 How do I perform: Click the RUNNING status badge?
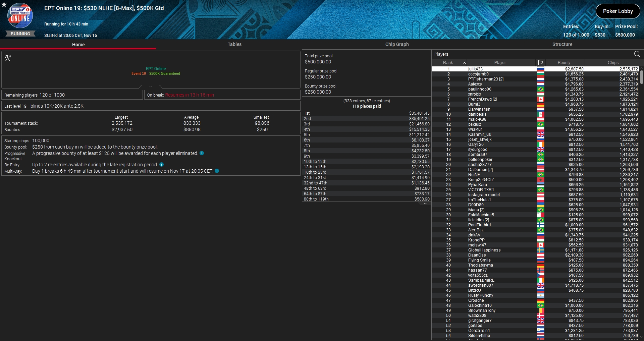click(20, 34)
